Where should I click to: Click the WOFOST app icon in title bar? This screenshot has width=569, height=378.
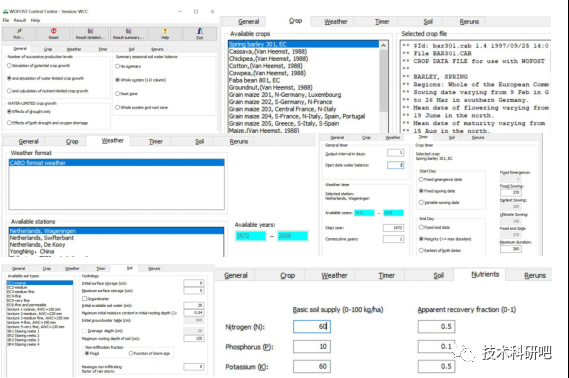click(x=5, y=11)
